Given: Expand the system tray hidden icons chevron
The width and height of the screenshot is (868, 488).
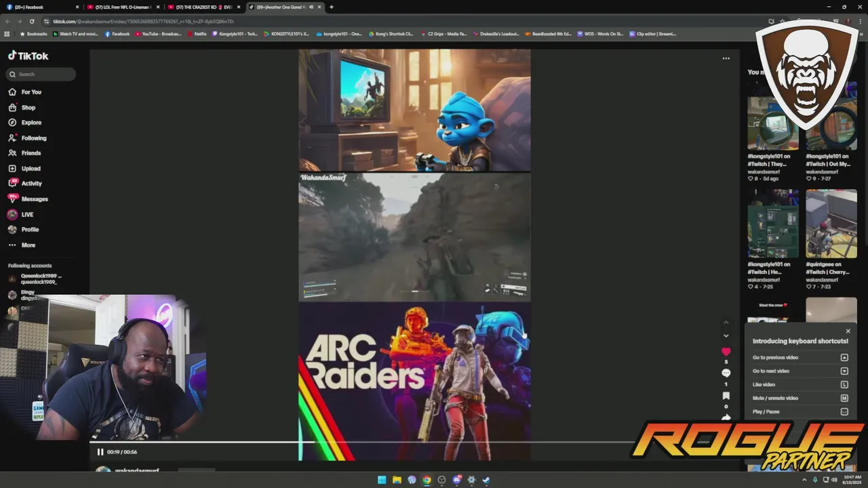Looking at the screenshot, I should click(805, 480).
